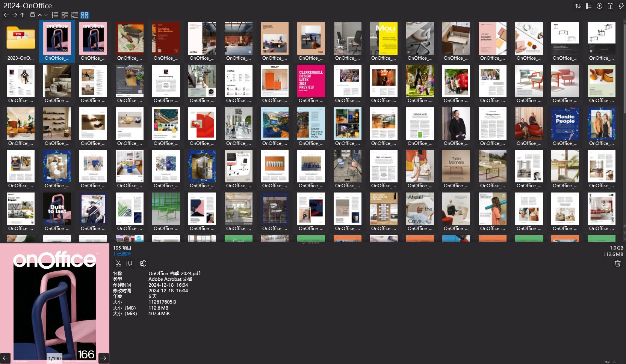Image resolution: width=626 pixels, height=364 pixels.
Task: Click the file name OnOffice_春季_2024.pdf
Action: point(174,274)
